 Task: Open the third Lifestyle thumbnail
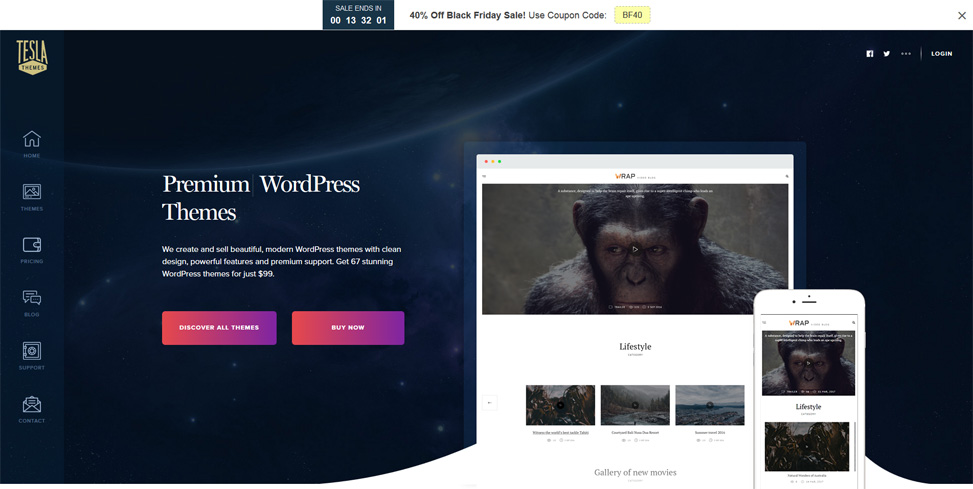pyautogui.click(x=710, y=405)
